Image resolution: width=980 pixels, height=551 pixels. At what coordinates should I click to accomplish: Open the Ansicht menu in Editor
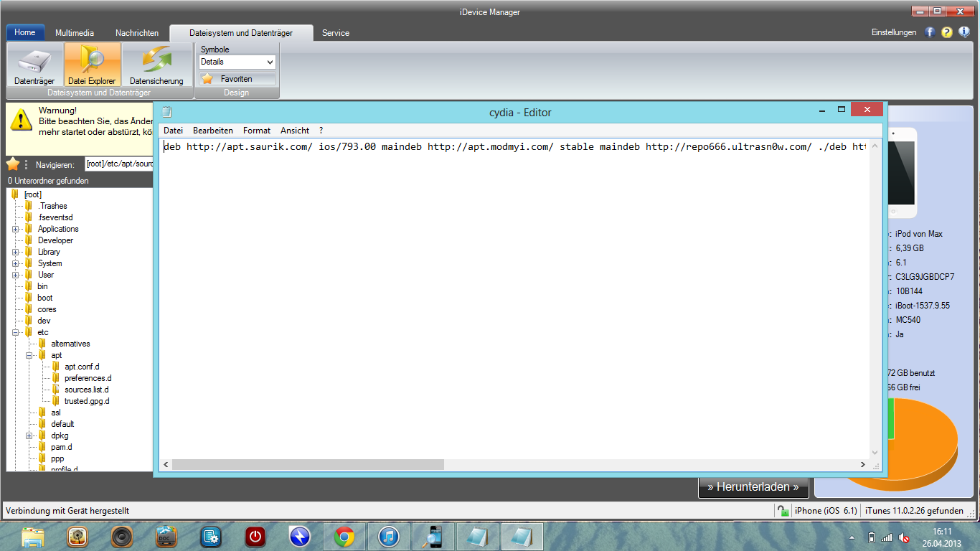click(x=295, y=131)
